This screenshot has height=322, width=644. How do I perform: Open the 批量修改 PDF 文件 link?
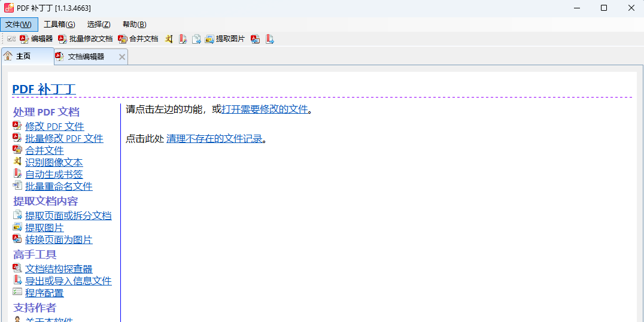pyautogui.click(x=64, y=138)
